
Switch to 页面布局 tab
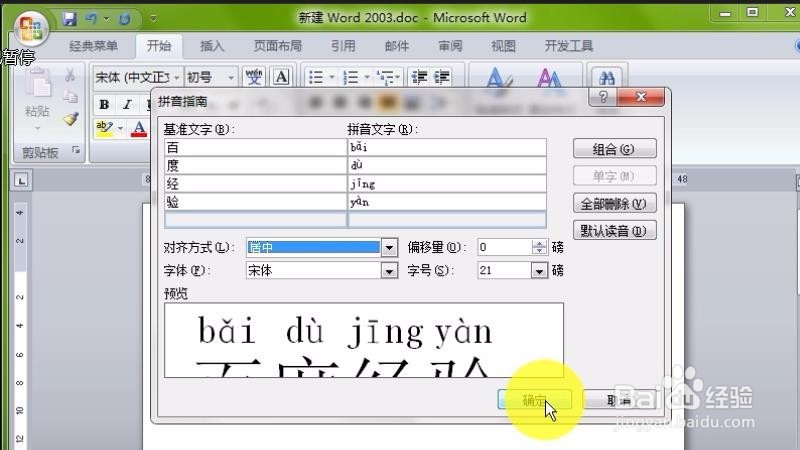[x=278, y=46]
